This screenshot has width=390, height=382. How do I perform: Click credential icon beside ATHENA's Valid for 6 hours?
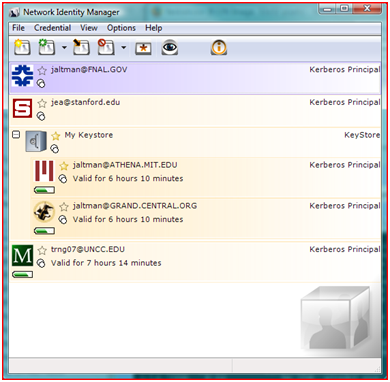coord(63,179)
